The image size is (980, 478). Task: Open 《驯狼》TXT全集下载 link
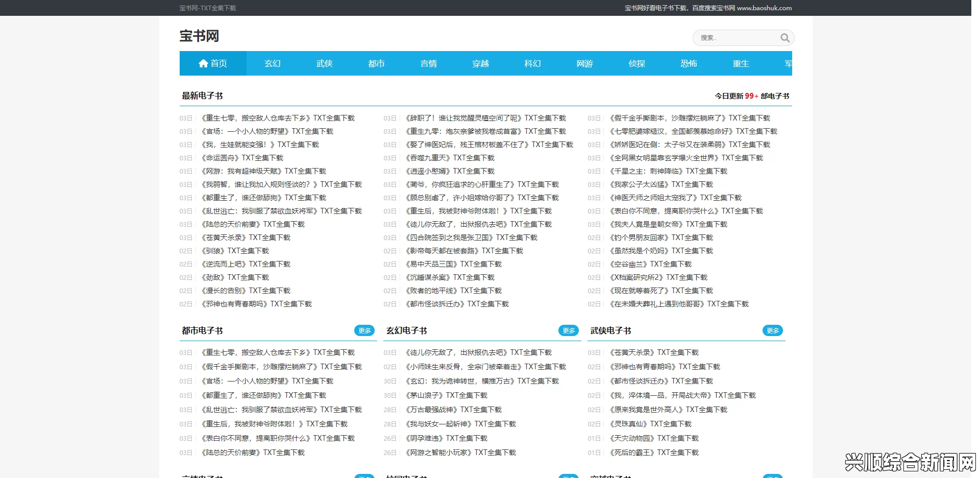pyautogui.click(x=234, y=251)
